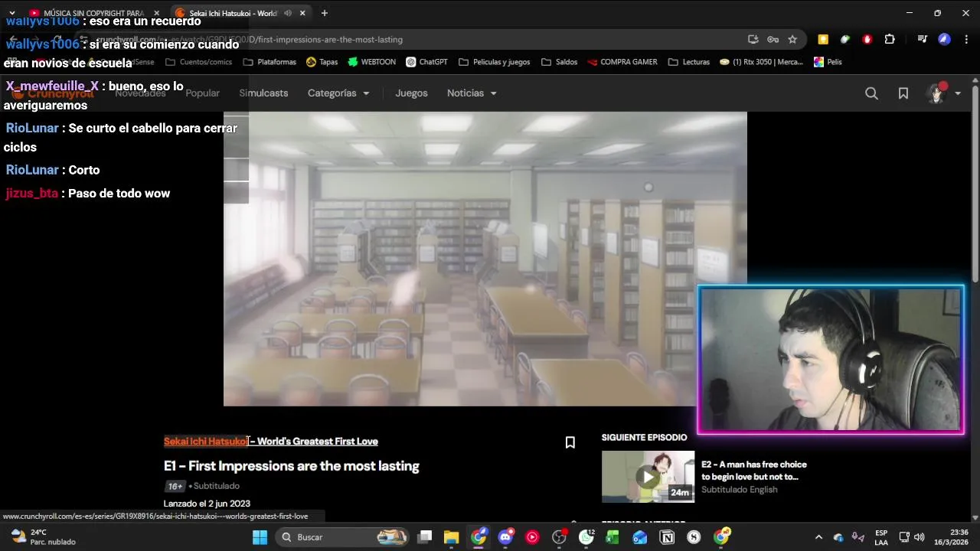Viewport: 980px width, 551px height.
Task: Open the volume control in system tray
Action: [920, 537]
